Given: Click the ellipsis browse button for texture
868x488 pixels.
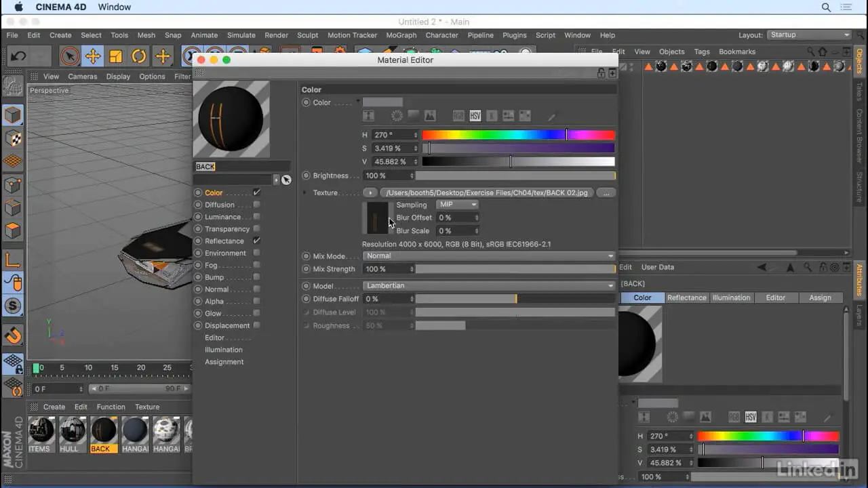Looking at the screenshot, I should coord(606,193).
